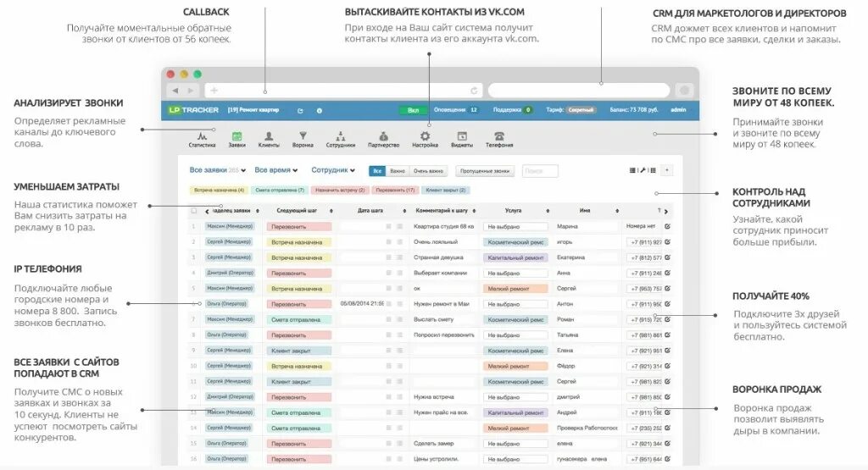This screenshot has width=868, height=470.
Task: Click edit icon in Татьяна row
Action: 667,335
